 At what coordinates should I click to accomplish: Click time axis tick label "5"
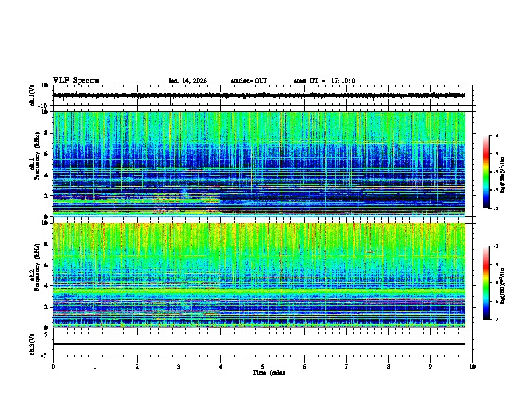pyautogui.click(x=263, y=367)
